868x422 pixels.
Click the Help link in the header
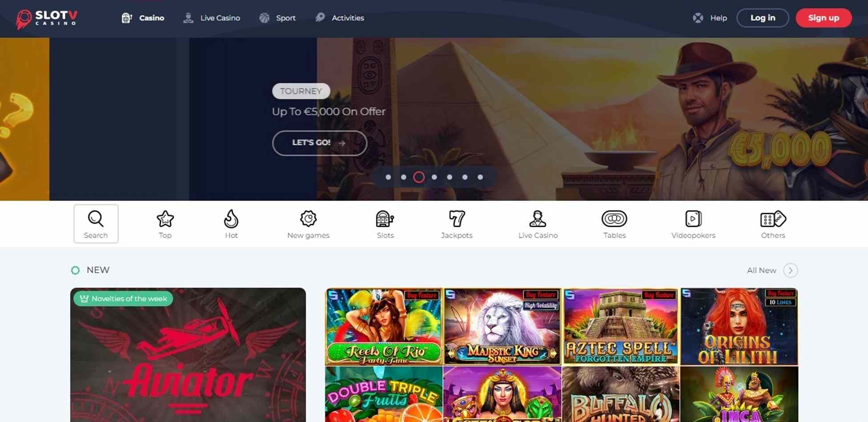tap(710, 18)
